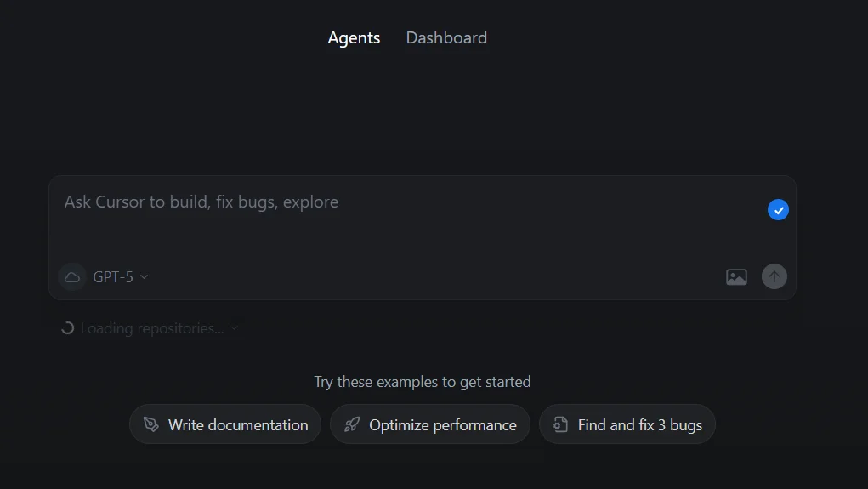Open the Loading repositories selector
The width and height of the screenshot is (868, 489).
tap(152, 328)
